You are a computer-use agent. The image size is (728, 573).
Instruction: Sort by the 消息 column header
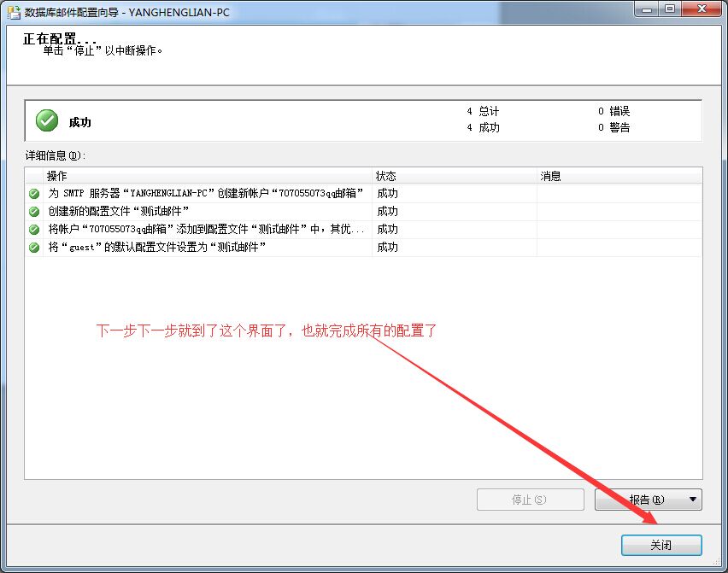(x=619, y=176)
